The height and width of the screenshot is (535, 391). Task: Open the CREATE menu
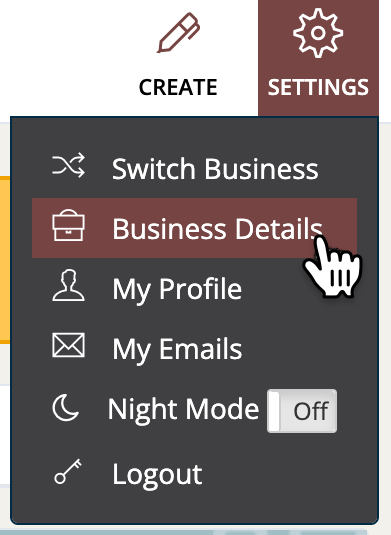pyautogui.click(x=178, y=58)
